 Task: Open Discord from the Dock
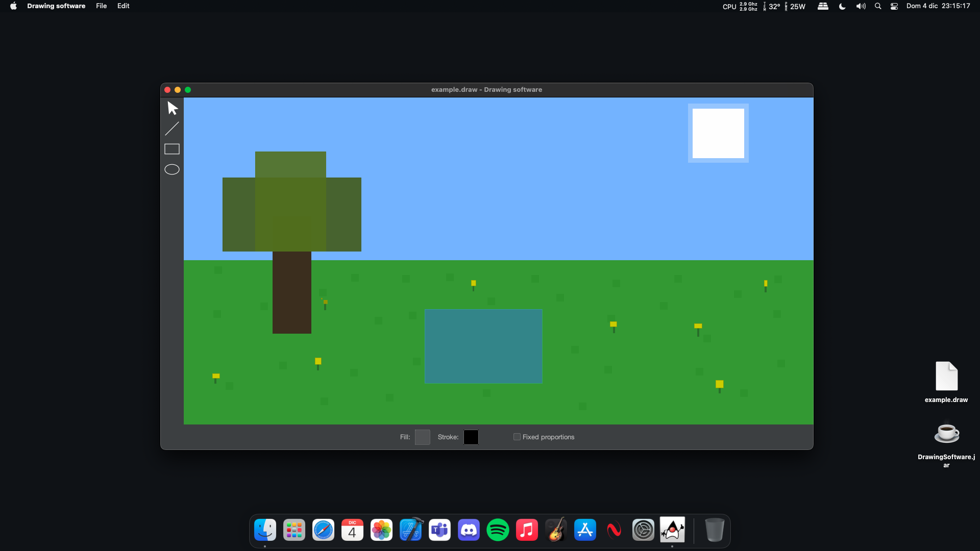click(469, 530)
